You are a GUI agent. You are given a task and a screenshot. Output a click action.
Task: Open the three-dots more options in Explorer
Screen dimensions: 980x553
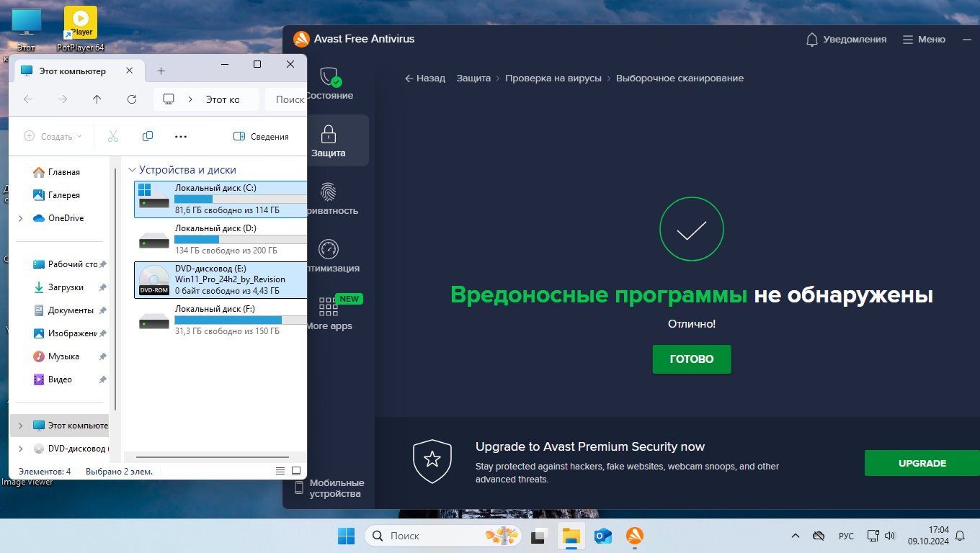point(181,136)
